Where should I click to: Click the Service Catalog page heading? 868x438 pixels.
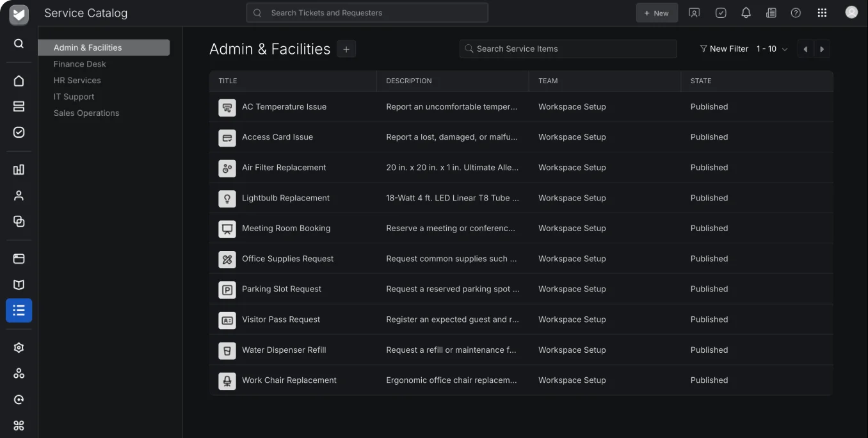tap(86, 13)
